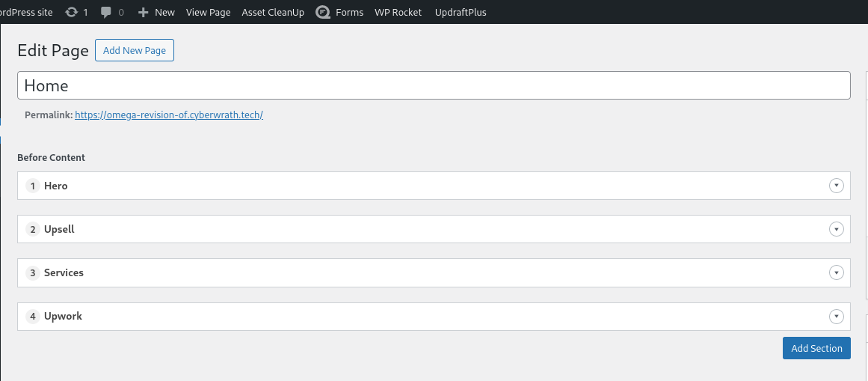The height and width of the screenshot is (381, 868).
Task: Click the number 2 badge on Upsell
Action: tap(32, 229)
